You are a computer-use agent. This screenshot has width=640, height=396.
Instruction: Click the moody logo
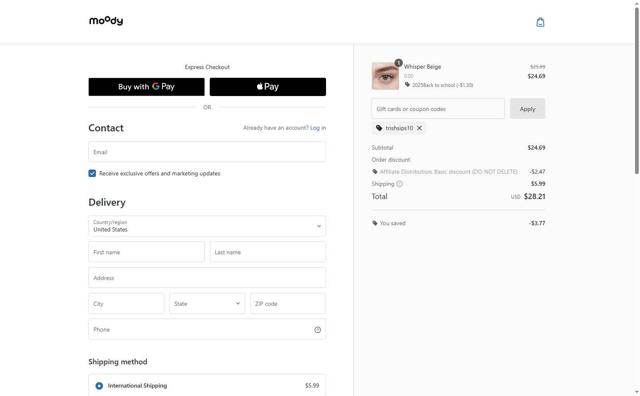coord(106,20)
